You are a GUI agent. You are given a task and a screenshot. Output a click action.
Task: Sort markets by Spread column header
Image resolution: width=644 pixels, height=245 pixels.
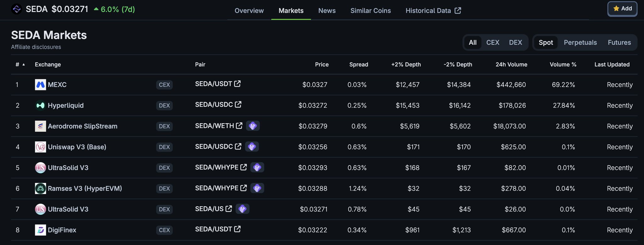pyautogui.click(x=358, y=65)
